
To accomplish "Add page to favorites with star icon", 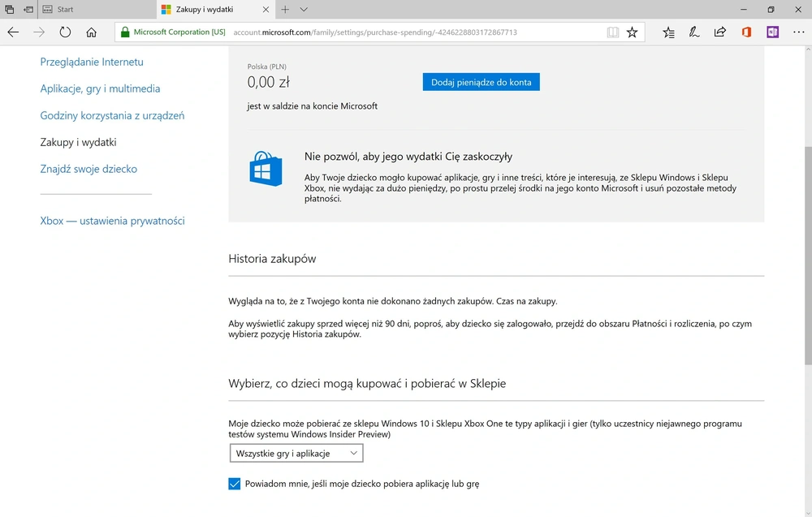I will [x=632, y=32].
